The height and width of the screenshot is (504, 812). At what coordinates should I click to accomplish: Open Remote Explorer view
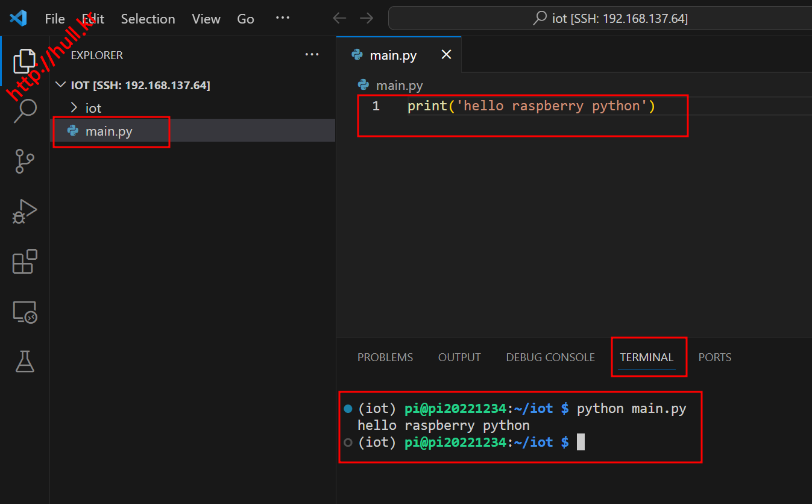(x=25, y=312)
